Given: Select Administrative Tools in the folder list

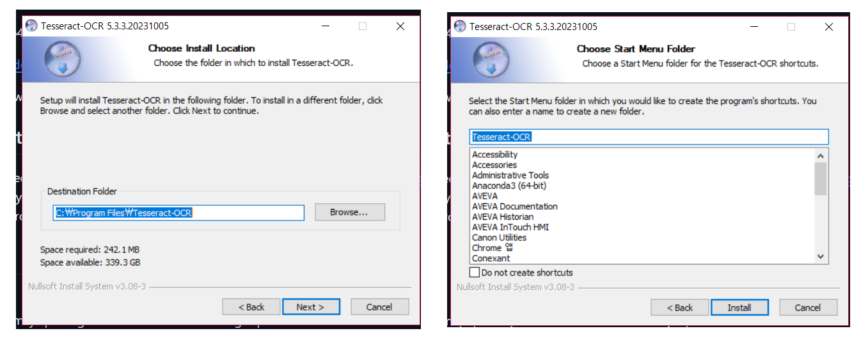Looking at the screenshot, I should pos(510,175).
